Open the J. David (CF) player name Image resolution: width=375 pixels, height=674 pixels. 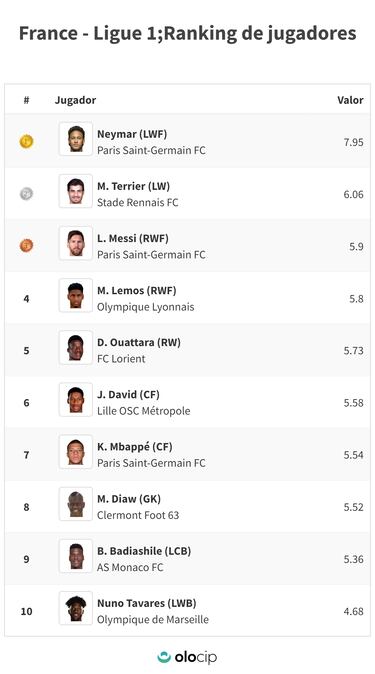[x=128, y=395]
